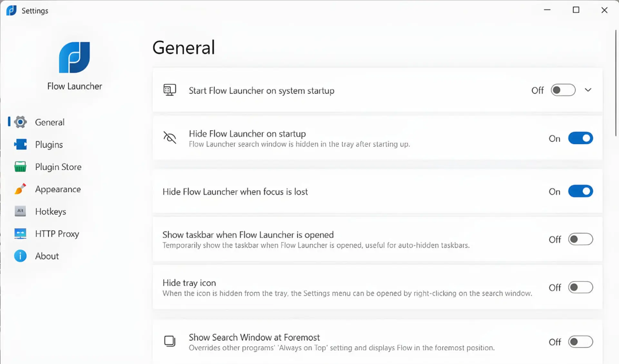
Task: Click the Appearance paintbrush icon
Action: coord(20,189)
